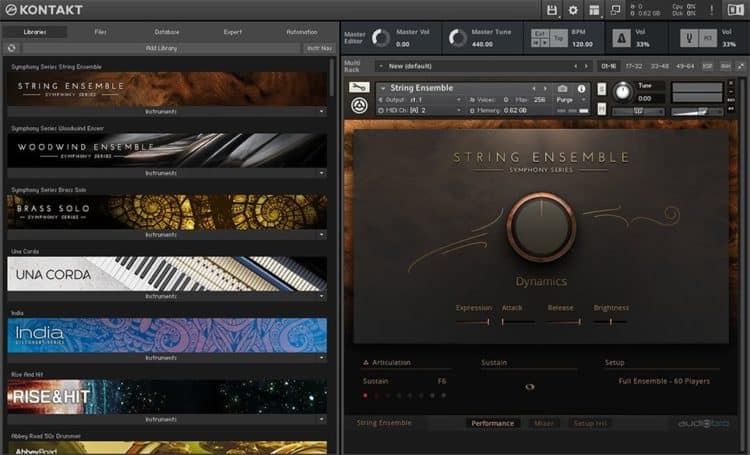Switch to the Database tab
The image size is (750, 455).
point(167,32)
